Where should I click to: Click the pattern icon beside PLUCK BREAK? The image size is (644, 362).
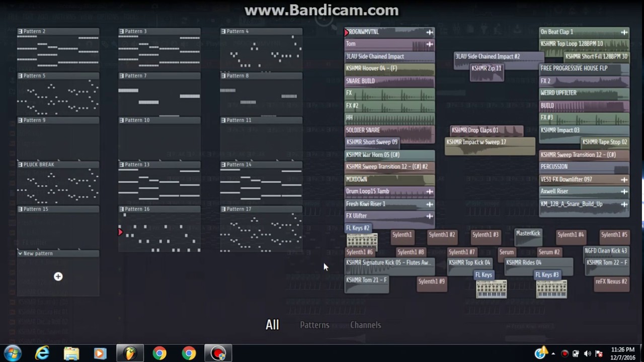coord(20,164)
